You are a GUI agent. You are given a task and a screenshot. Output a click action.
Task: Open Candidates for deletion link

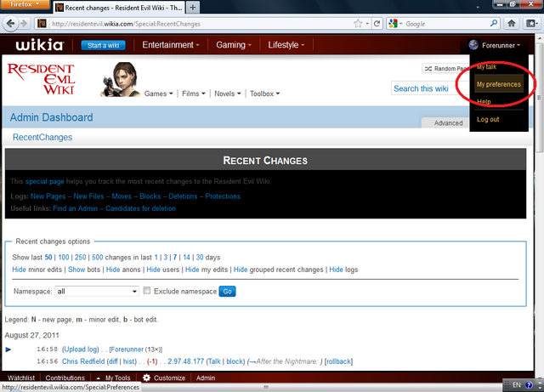(x=140, y=208)
